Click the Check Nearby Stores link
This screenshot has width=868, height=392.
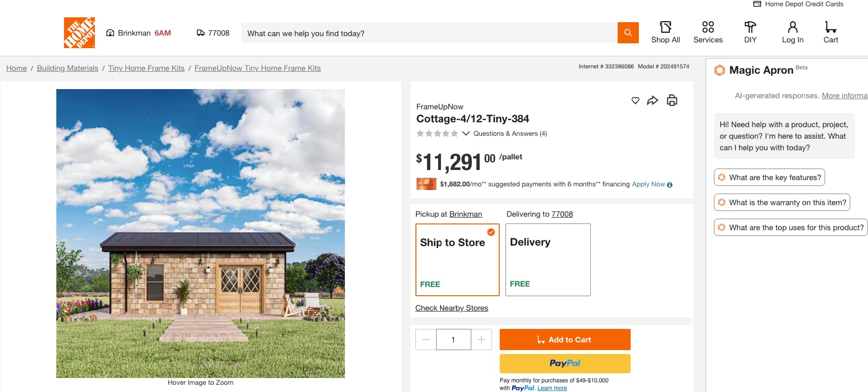click(x=452, y=308)
